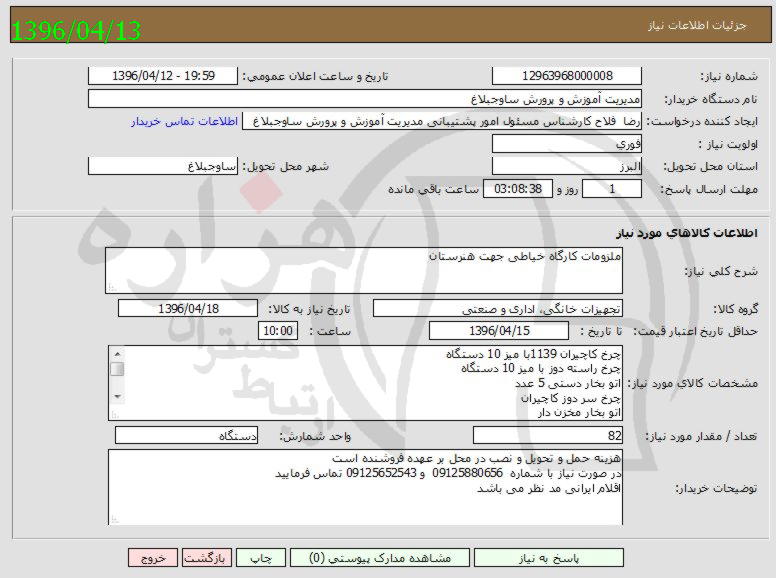Click the label 'مهلت ارسال پاسخ:'

(709, 190)
